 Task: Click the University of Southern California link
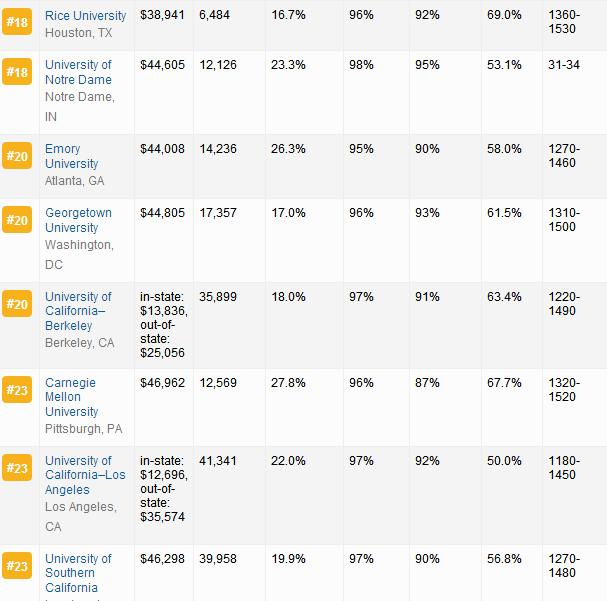tap(78, 573)
